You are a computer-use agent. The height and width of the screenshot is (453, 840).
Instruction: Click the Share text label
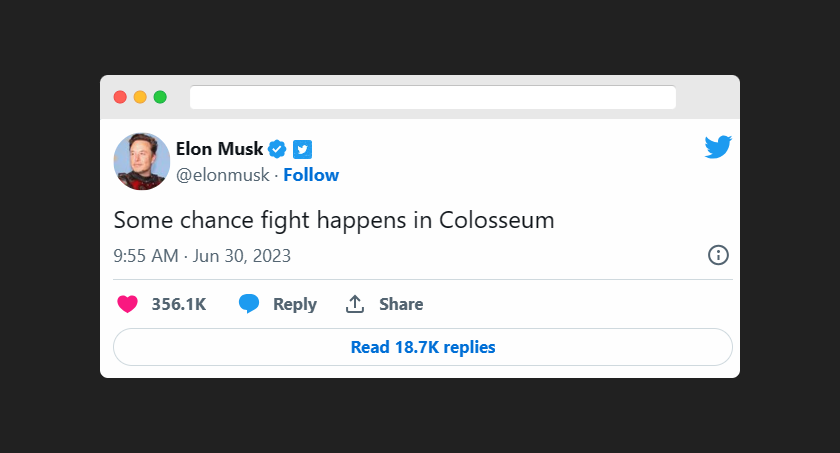click(401, 304)
